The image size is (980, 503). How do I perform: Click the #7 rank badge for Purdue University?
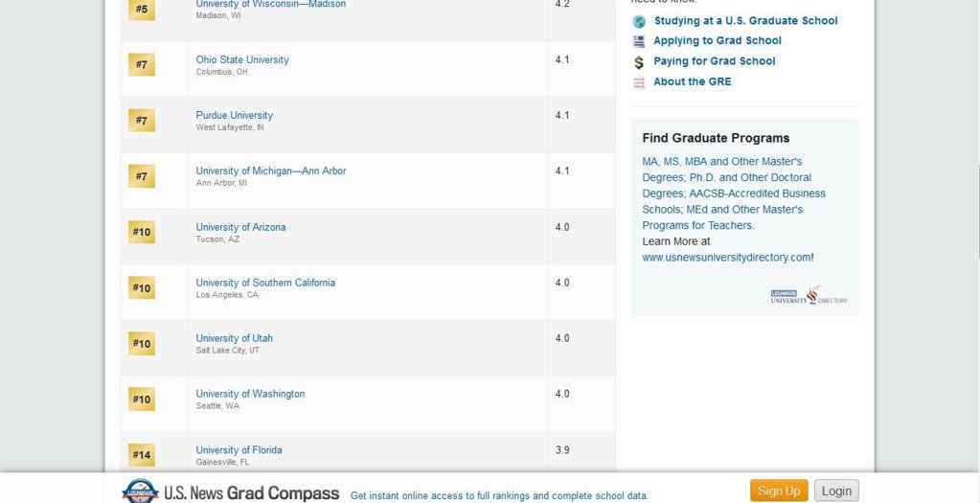click(142, 120)
